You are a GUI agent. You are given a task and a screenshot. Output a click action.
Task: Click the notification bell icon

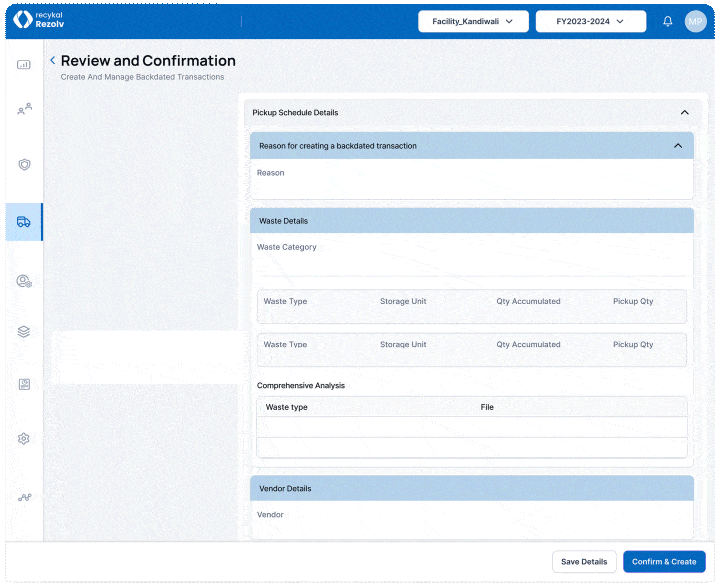[668, 21]
